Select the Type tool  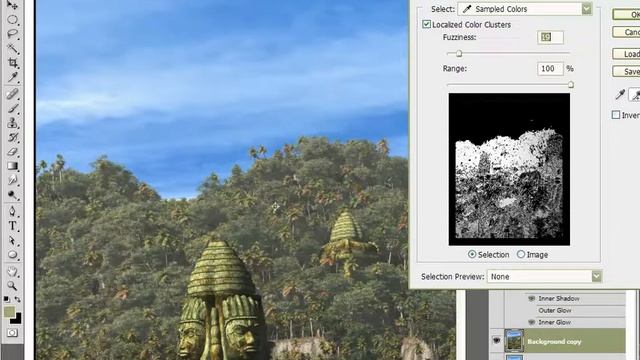pos(12,226)
